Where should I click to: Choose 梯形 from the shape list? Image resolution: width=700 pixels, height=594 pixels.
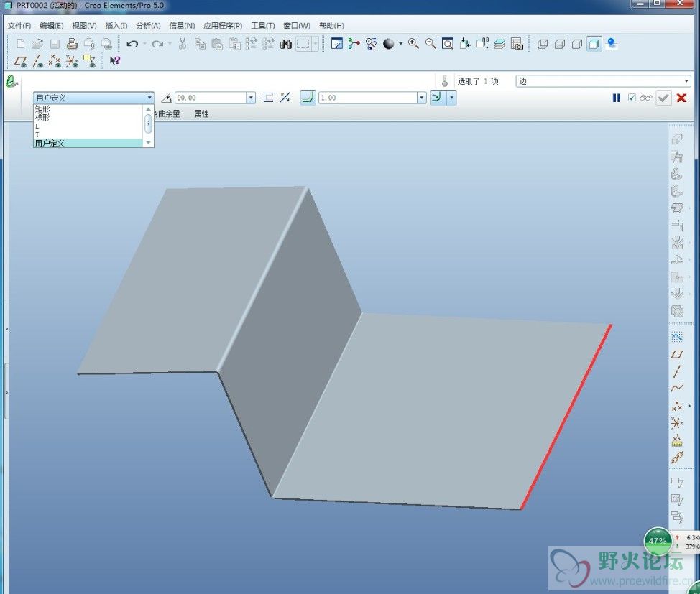click(88, 117)
